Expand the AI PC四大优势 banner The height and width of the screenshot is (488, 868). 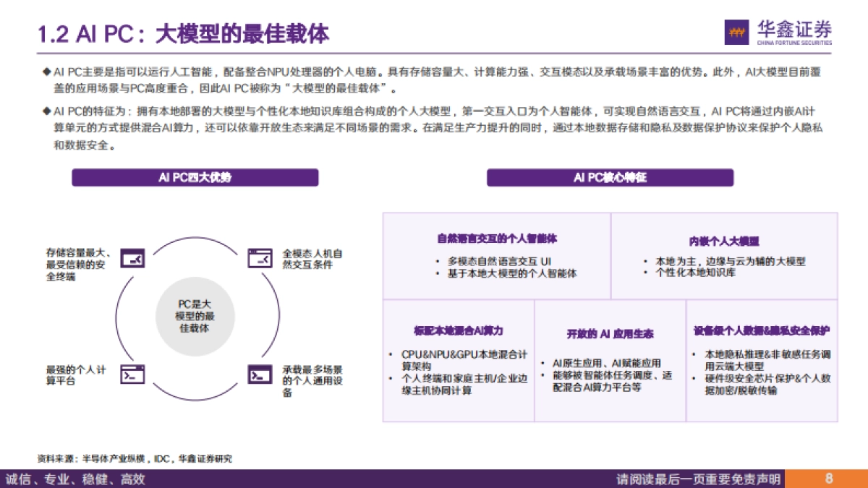click(194, 177)
